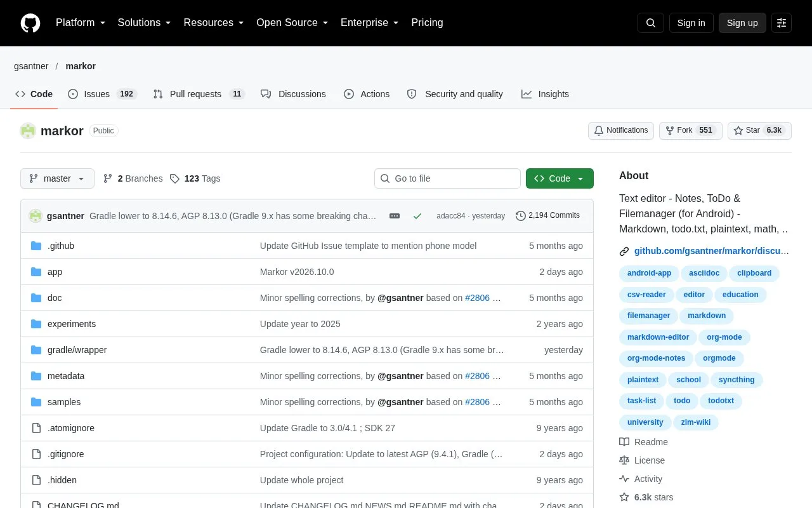Click the search magnifier button
812x508 pixels.
(x=651, y=23)
